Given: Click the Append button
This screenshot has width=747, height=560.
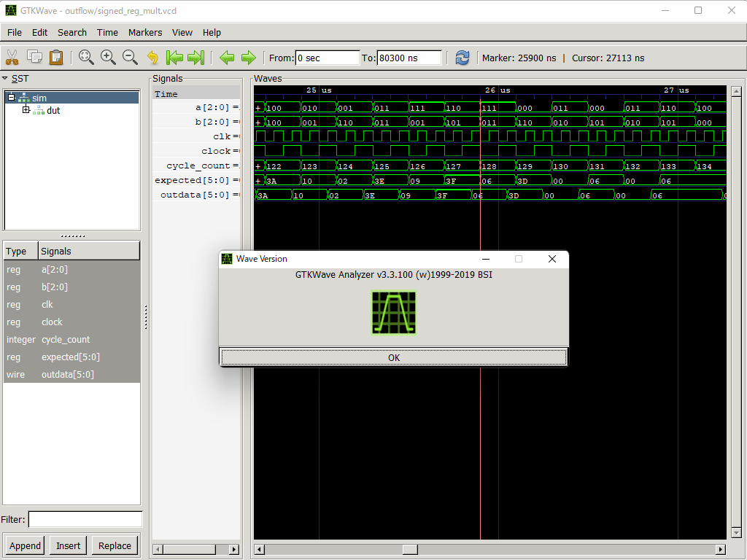Looking at the screenshot, I should pos(25,545).
